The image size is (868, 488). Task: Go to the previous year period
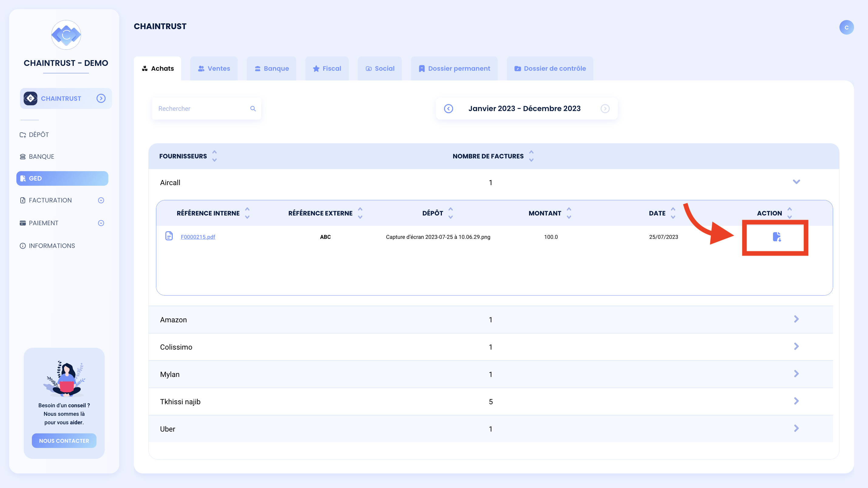(449, 109)
